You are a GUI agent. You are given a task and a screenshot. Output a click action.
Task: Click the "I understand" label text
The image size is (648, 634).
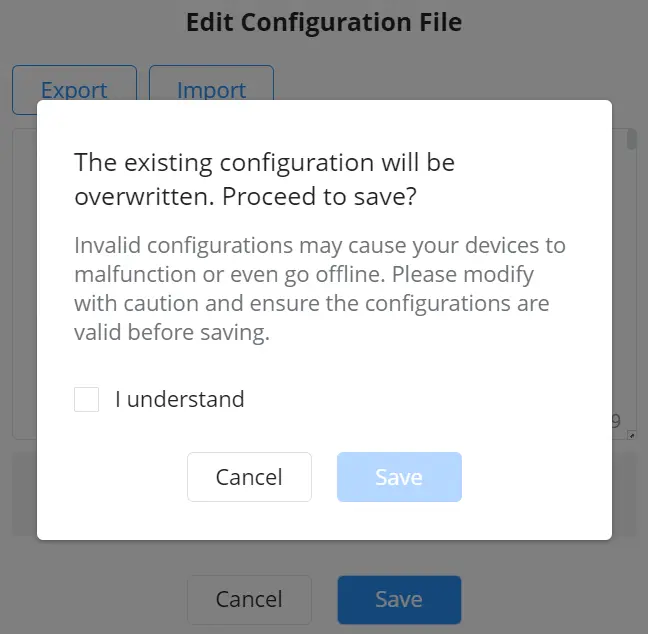point(180,399)
